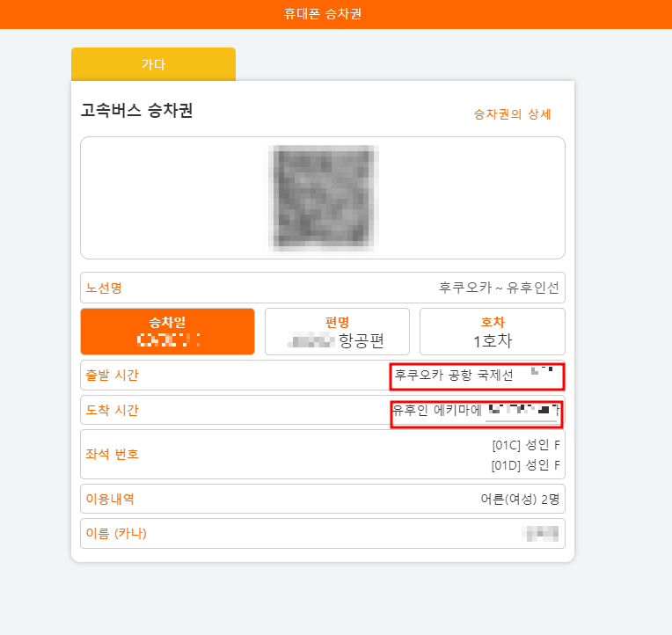The width and height of the screenshot is (672, 635).
Task: Click the 승차일 orange box
Action: 168,332
